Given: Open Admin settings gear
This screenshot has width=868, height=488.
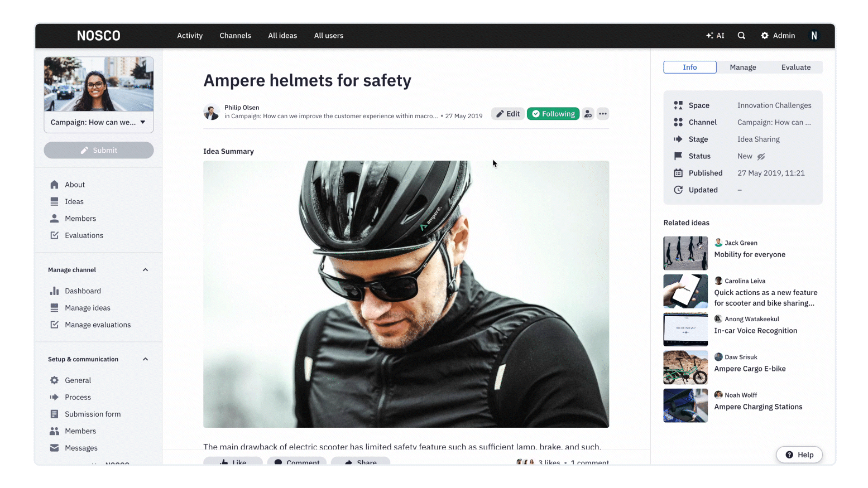Looking at the screenshot, I should [765, 36].
